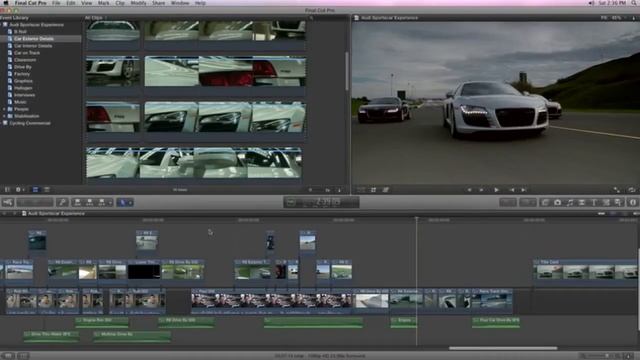The height and width of the screenshot is (360, 640).
Task: Select Music keyword collection
Action: (20, 102)
